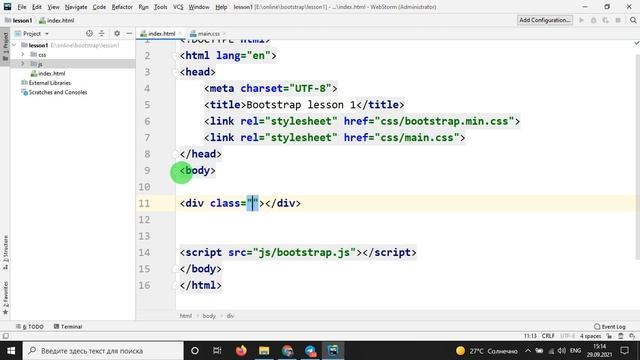
Task: Click the green inspection checkmark in editor
Action: 636,43
